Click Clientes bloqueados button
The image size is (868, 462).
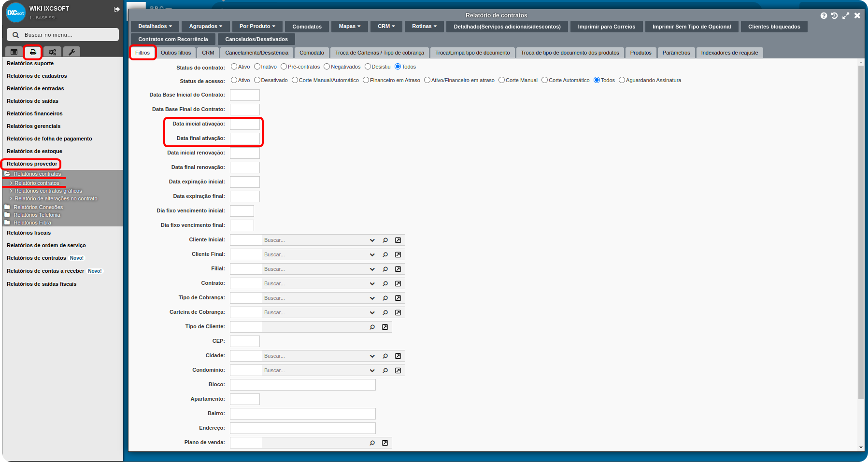[774, 27]
